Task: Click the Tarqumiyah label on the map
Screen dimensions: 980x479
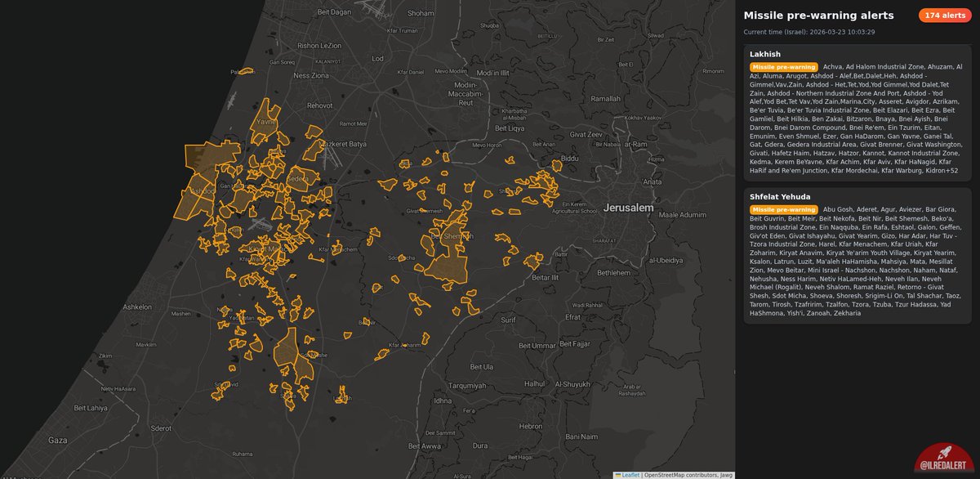Action: 467,386
